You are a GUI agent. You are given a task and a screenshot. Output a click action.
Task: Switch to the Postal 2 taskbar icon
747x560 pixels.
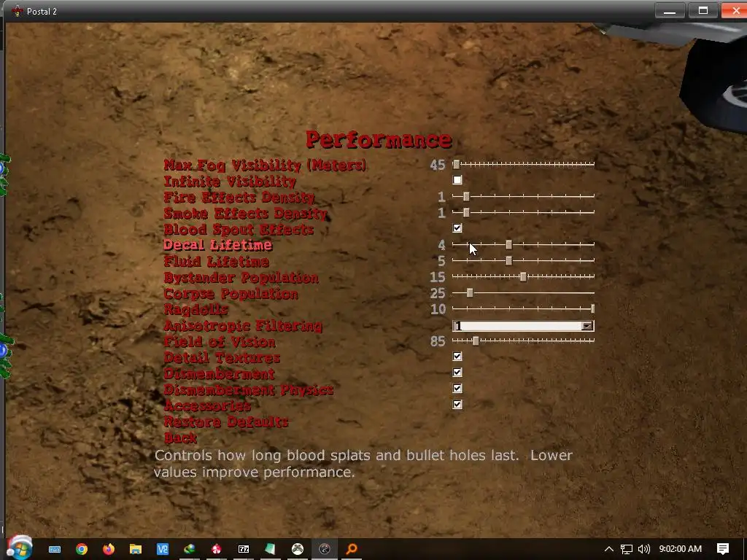coord(325,549)
